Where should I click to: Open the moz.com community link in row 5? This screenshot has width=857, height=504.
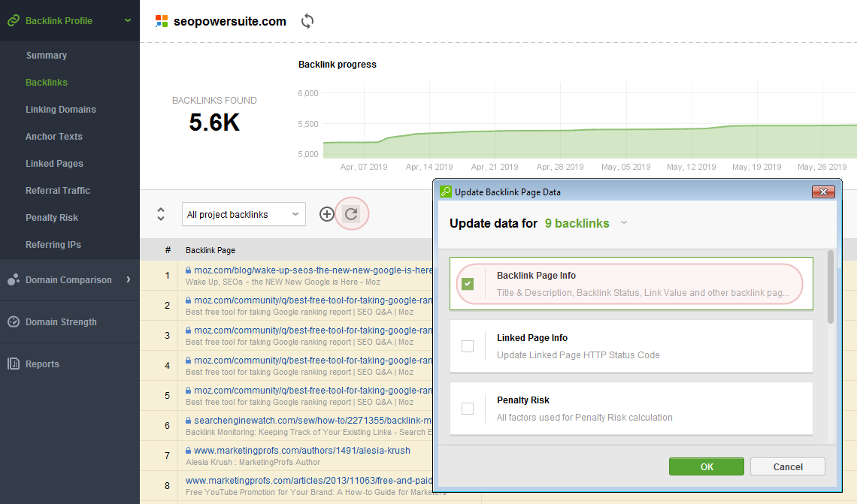pos(313,390)
